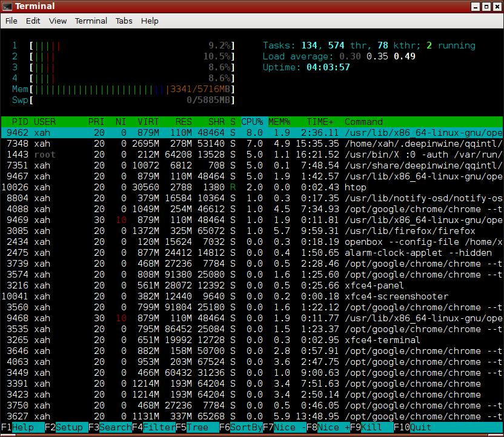Select the notify-osd process row

(x=252, y=198)
